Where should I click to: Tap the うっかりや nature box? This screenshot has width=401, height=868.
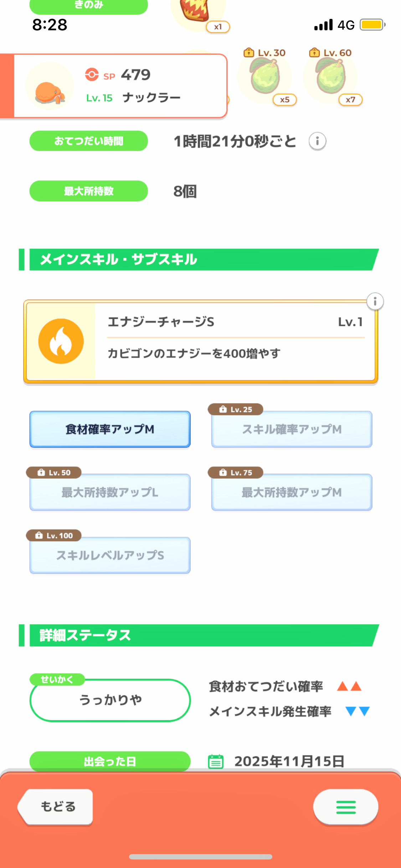pos(110,700)
